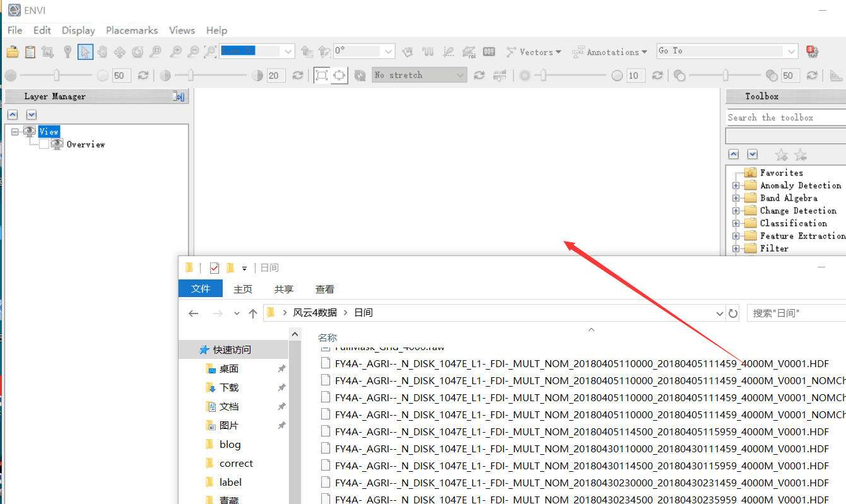Click the Back arrow in Explorer
Viewport: 846px width, 504px height.
194,314
